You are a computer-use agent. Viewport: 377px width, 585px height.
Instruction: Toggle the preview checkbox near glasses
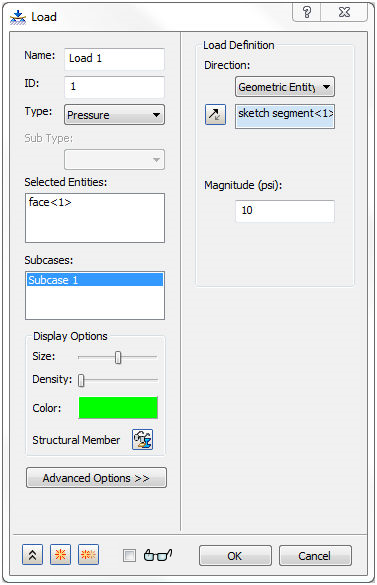coord(130,555)
